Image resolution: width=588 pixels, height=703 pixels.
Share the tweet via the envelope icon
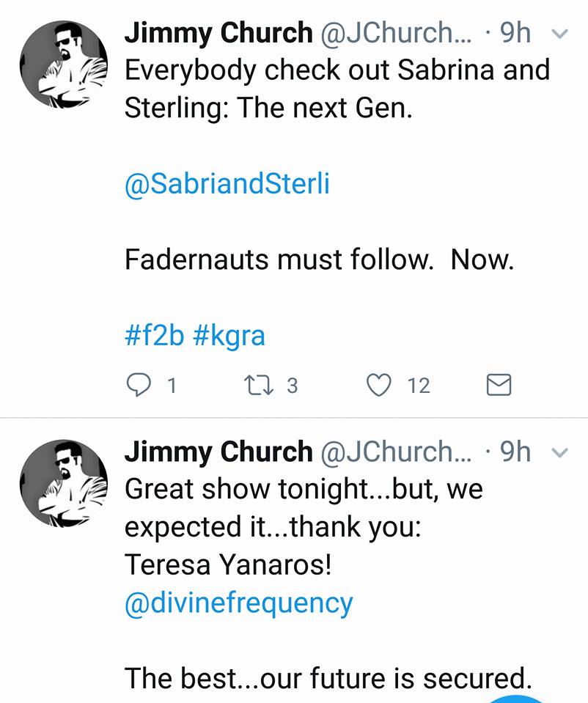499,385
